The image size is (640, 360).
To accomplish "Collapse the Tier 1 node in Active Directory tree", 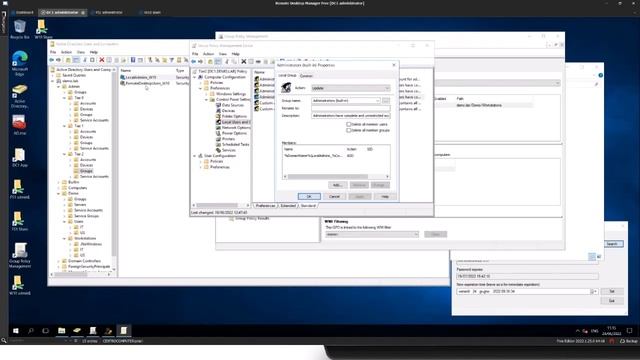I will point(64,126).
